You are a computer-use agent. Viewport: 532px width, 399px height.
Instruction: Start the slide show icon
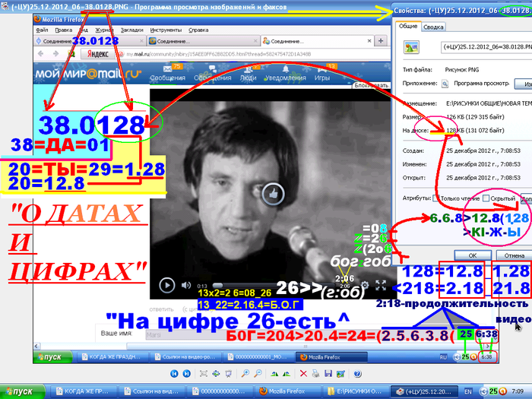[229, 374]
